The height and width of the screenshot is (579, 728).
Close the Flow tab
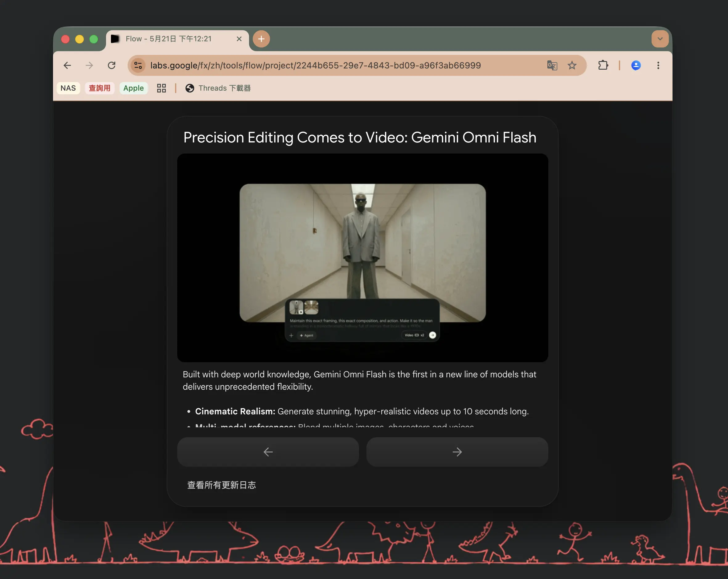[x=239, y=39]
